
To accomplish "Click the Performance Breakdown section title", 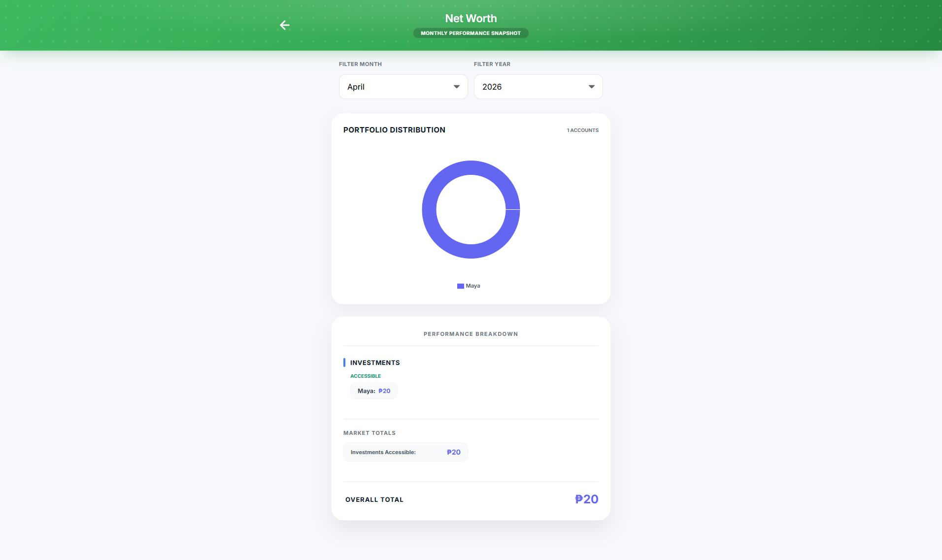I will pos(471,334).
